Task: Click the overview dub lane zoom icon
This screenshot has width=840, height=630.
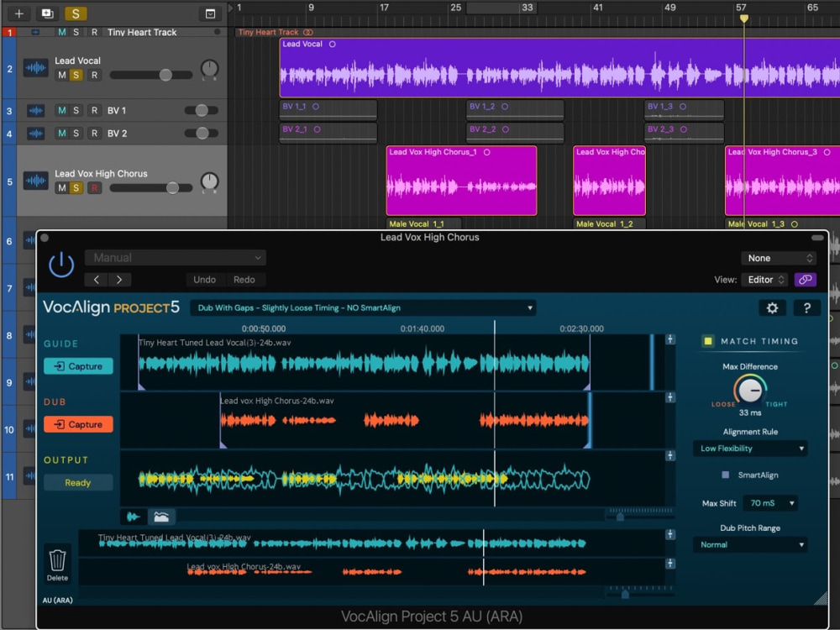Action: pyautogui.click(x=669, y=564)
